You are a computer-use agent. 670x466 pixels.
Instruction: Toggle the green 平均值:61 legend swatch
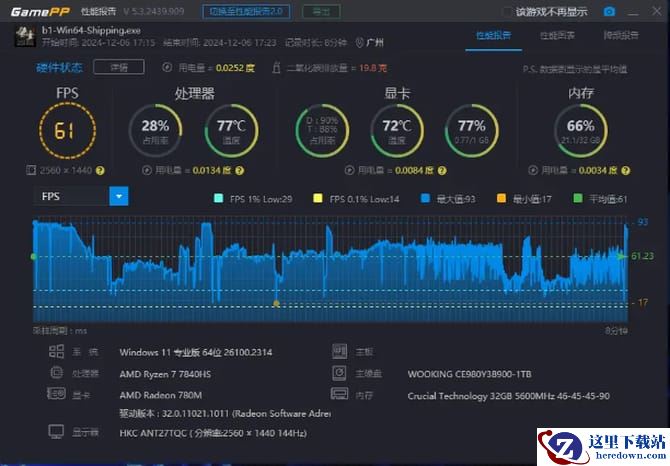578,198
